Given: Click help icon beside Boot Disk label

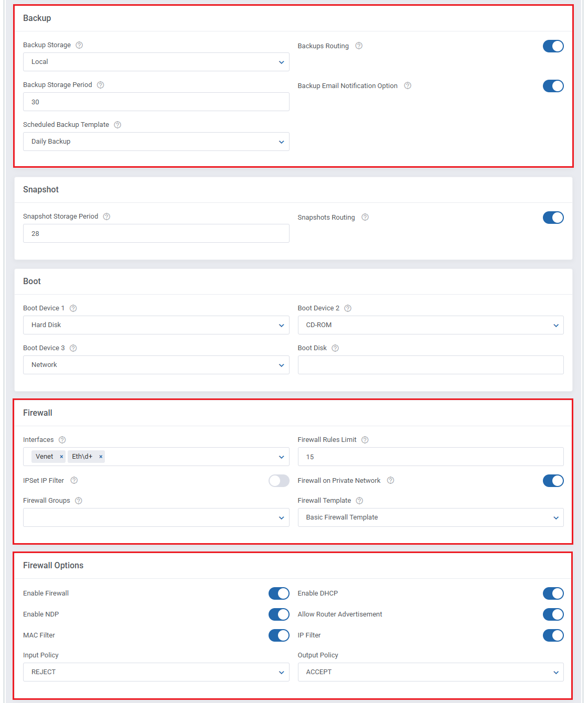Looking at the screenshot, I should (335, 348).
